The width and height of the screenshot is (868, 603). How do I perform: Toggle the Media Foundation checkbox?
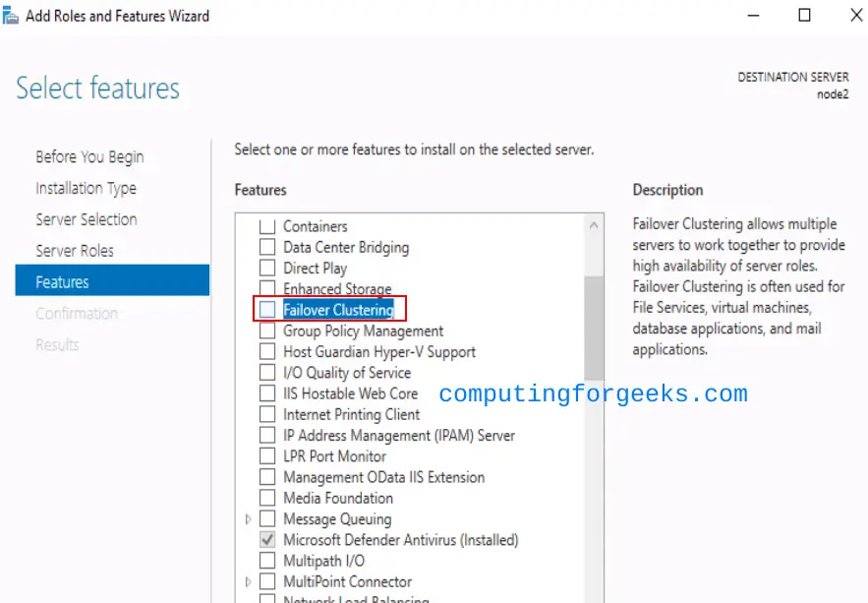point(267,498)
